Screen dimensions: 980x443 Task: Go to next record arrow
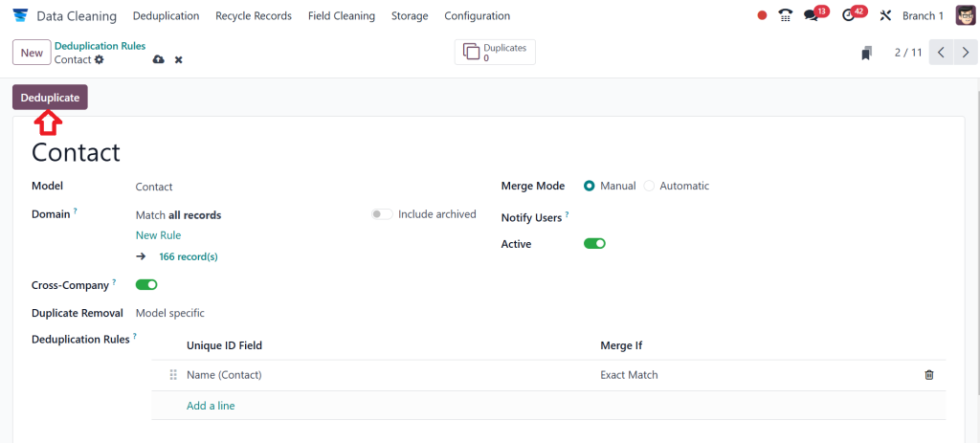tap(966, 53)
